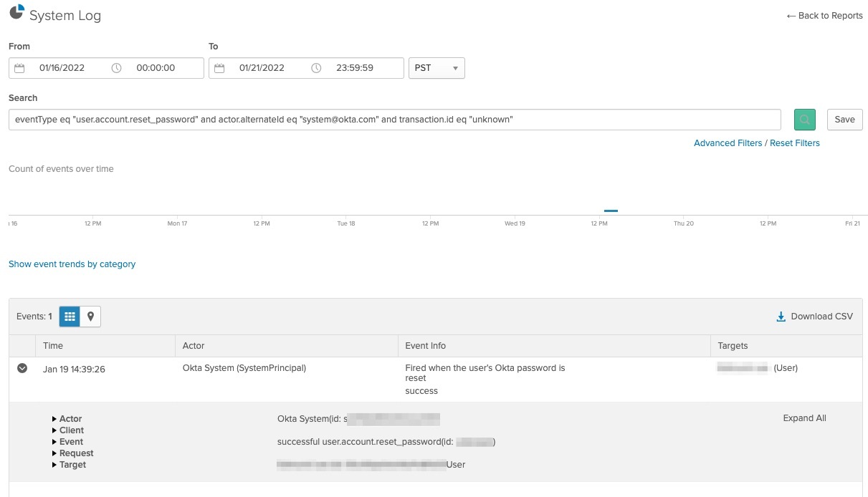Click the Save button next to search
Image resolution: width=868 pixels, height=497 pixels.
844,119
